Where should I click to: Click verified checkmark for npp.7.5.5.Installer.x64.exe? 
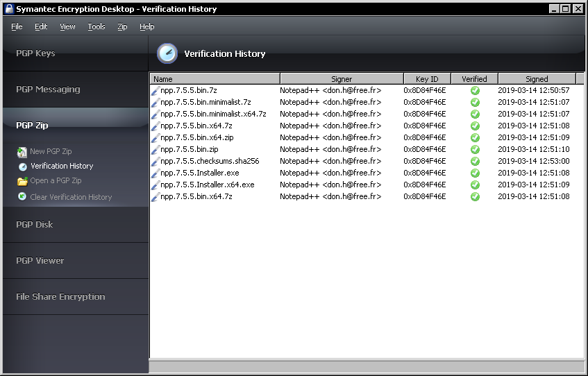tap(475, 185)
